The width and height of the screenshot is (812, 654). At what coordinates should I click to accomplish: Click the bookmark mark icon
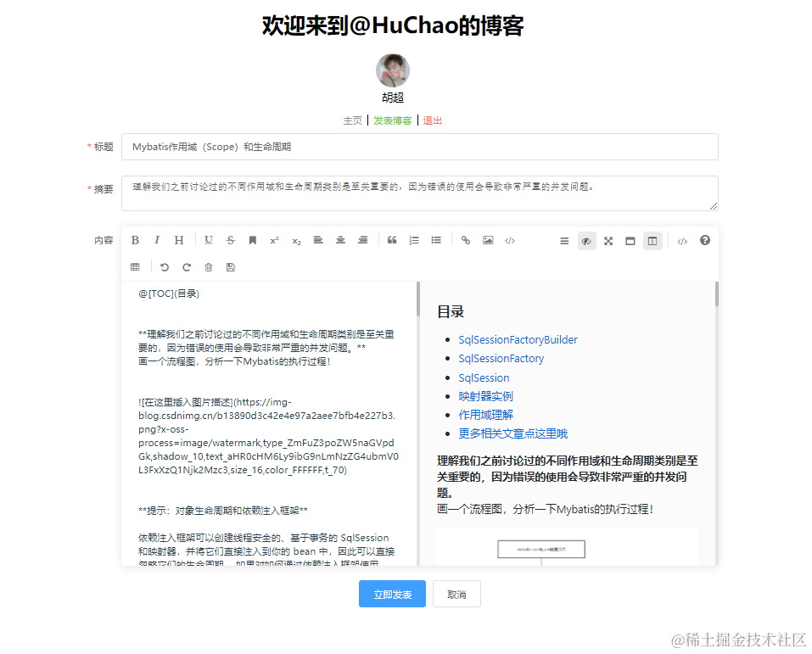tap(252, 240)
